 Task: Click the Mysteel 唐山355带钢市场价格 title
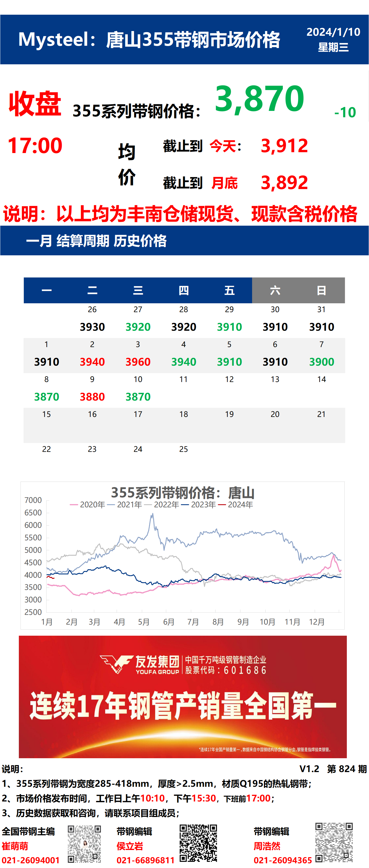coord(149,40)
